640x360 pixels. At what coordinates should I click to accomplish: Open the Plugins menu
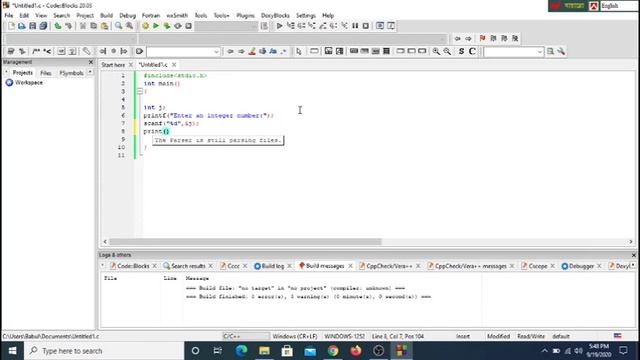click(245, 16)
